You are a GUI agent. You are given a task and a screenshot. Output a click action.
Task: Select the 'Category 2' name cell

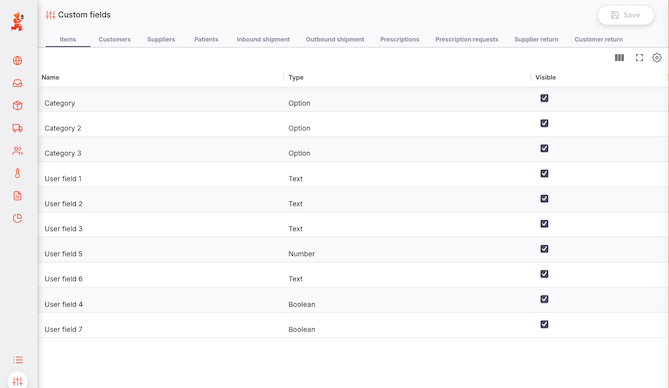click(63, 128)
